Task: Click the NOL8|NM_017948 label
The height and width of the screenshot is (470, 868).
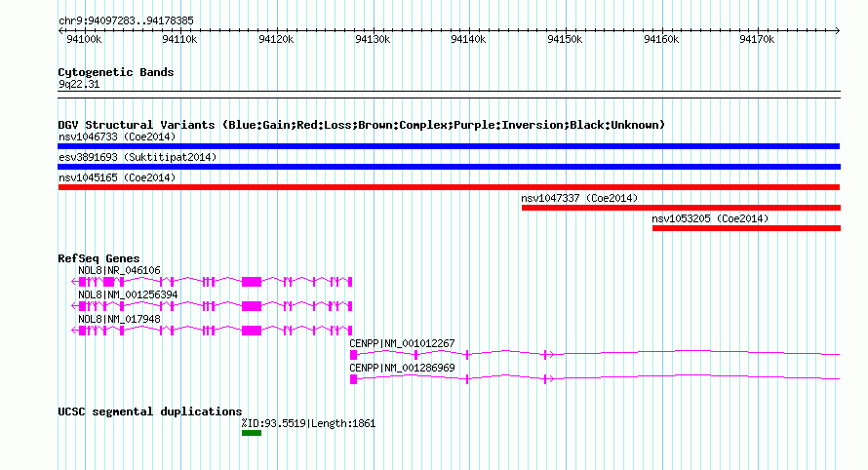Action: [119, 319]
